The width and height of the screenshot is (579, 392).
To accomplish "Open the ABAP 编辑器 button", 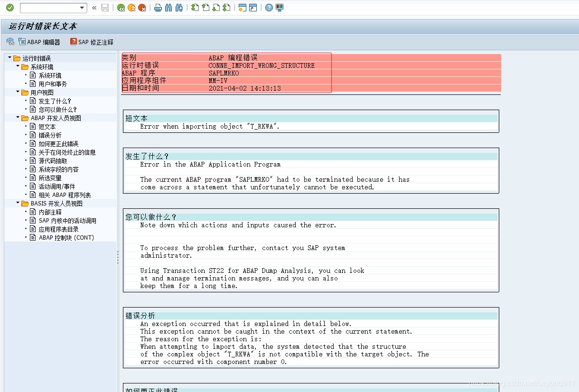I will tap(40, 42).
